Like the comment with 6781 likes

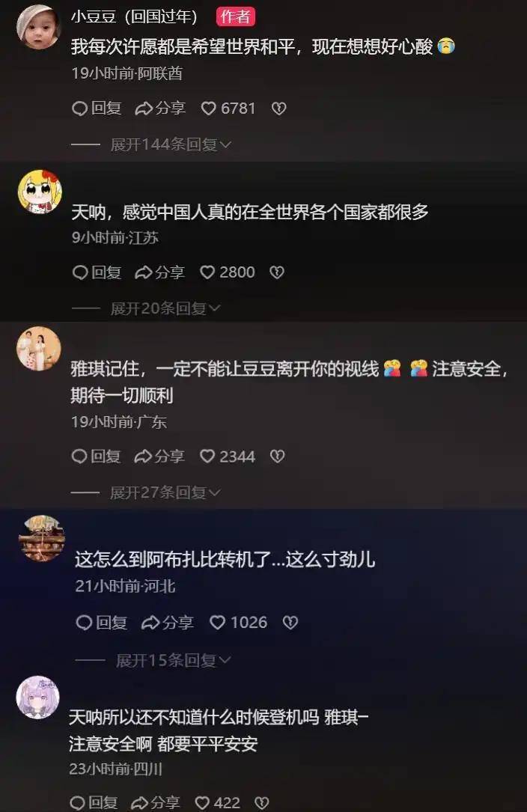pos(228,109)
